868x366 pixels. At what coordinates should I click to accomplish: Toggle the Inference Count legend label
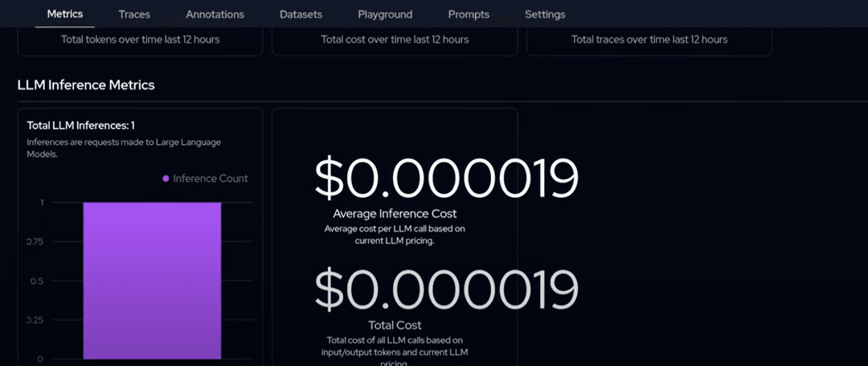pyautogui.click(x=211, y=179)
